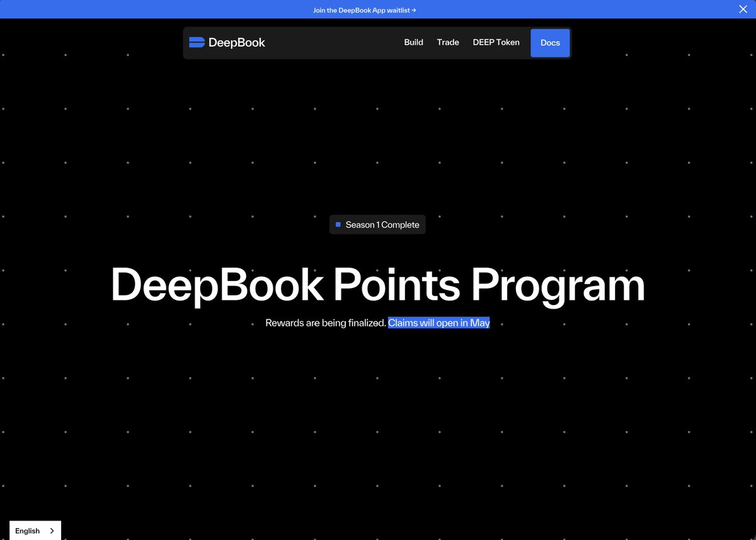Open the Trade menu item
The image size is (756, 540).
448,42
